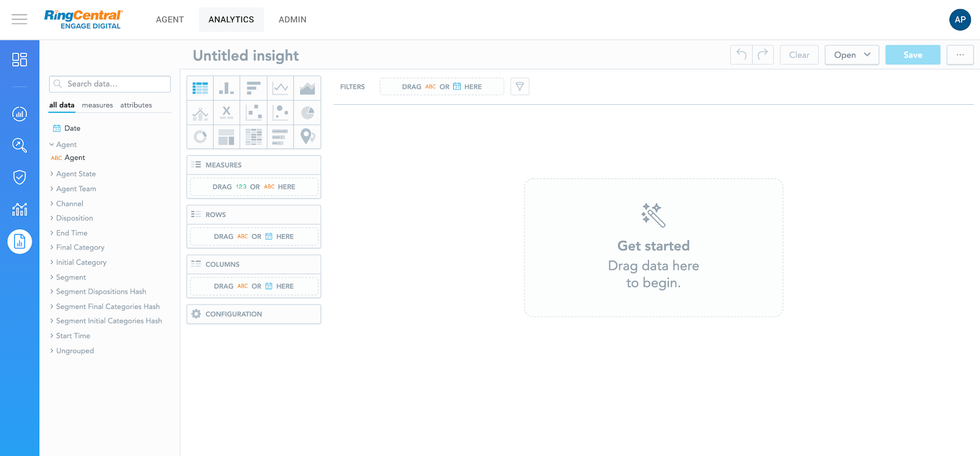Expand the Segment Final Categories Hash folder

105,306
